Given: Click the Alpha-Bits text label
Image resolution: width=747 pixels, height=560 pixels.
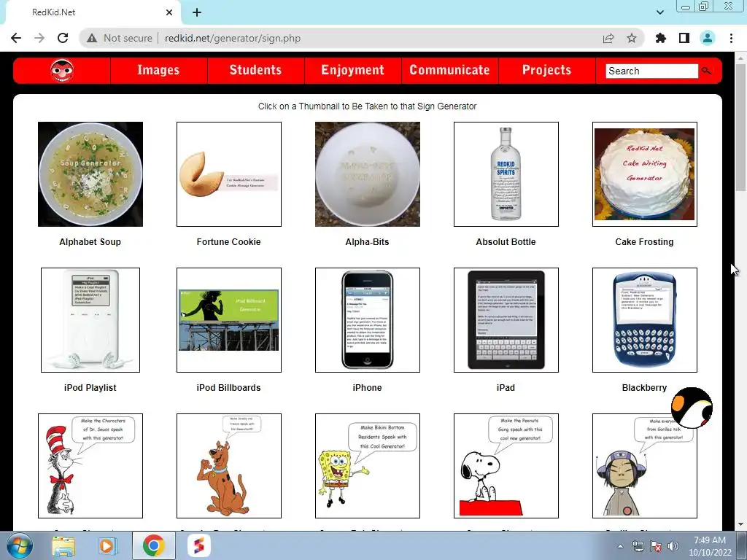Looking at the screenshot, I should 368,242.
